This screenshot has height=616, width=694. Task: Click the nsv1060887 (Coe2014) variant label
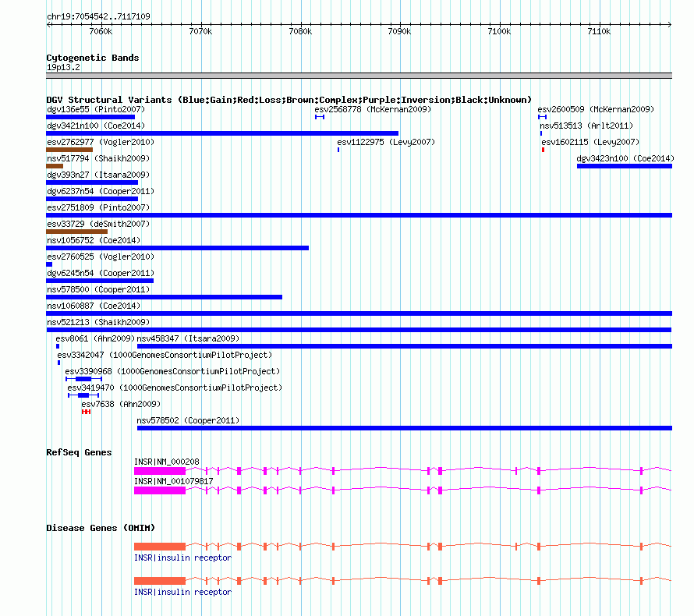(x=94, y=306)
